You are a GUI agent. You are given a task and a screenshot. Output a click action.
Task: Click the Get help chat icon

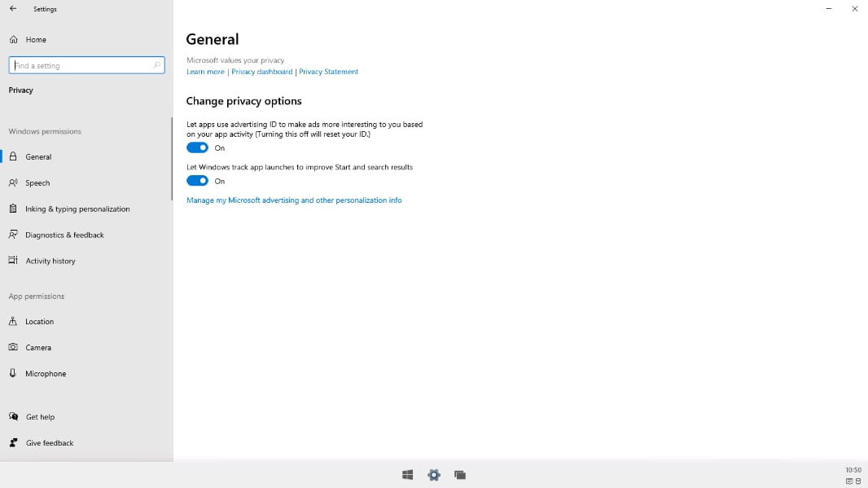tap(13, 416)
